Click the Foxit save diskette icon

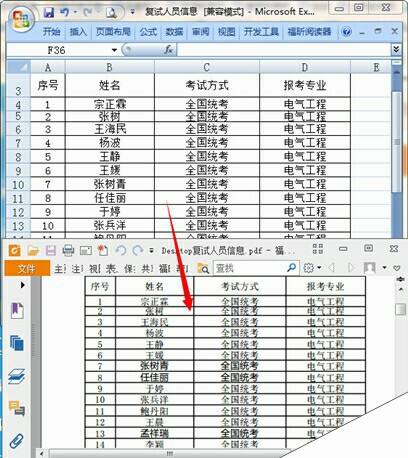pyautogui.click(x=51, y=250)
